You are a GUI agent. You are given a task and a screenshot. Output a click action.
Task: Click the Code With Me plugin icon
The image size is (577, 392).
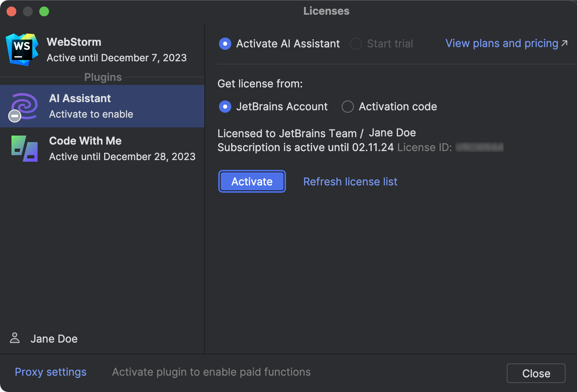(x=24, y=149)
